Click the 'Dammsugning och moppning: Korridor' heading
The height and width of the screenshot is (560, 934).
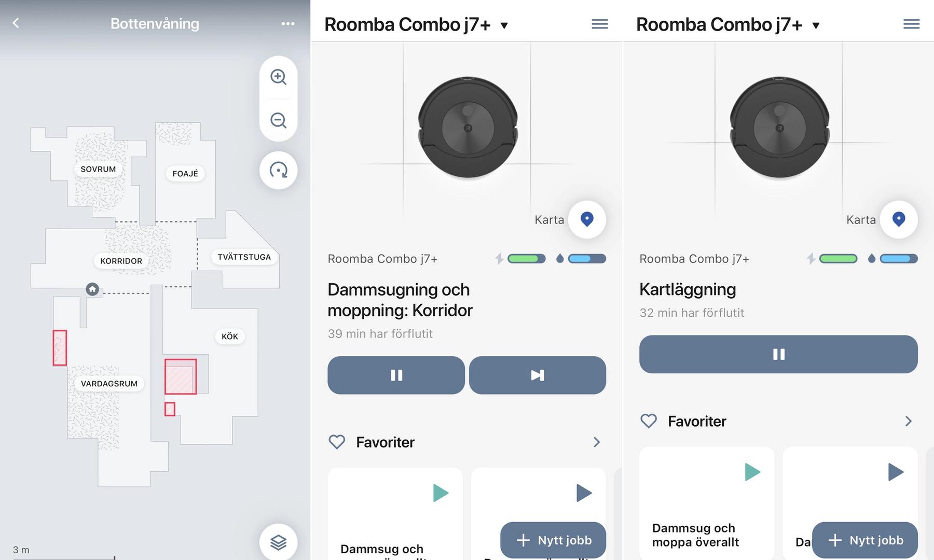(x=400, y=300)
